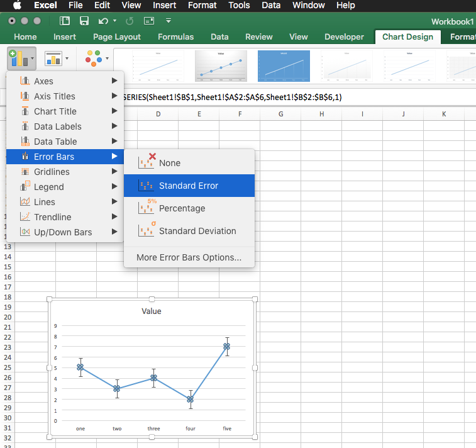Apply the blue background chart style
This screenshot has width=476, height=448.
(x=284, y=66)
